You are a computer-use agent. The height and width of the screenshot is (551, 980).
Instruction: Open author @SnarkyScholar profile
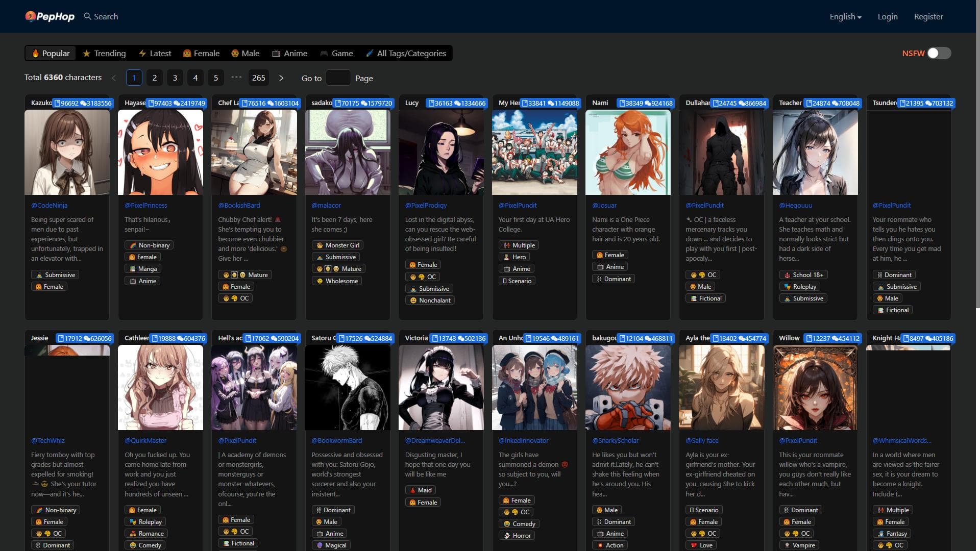point(615,440)
